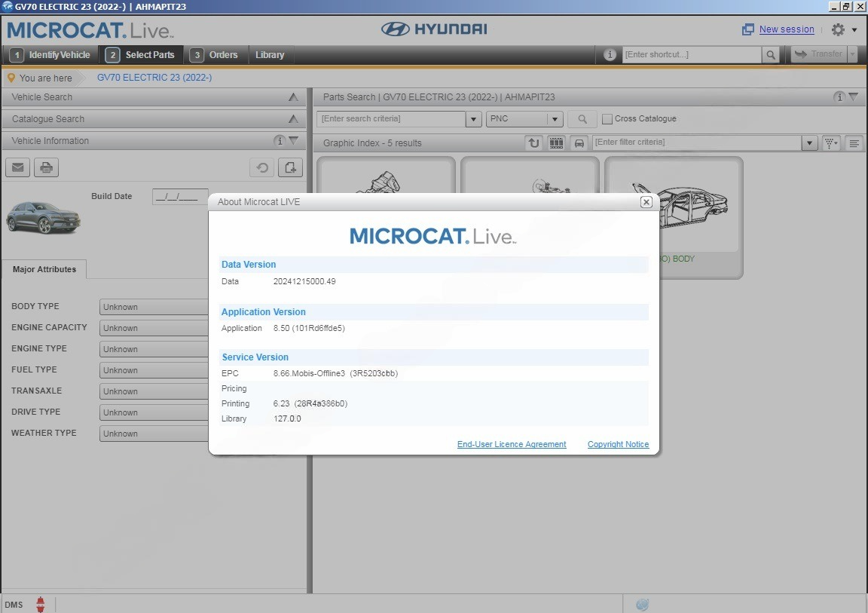This screenshot has height=613, width=868.
Task: Focus the Enter shortcut input field
Action: click(x=692, y=54)
